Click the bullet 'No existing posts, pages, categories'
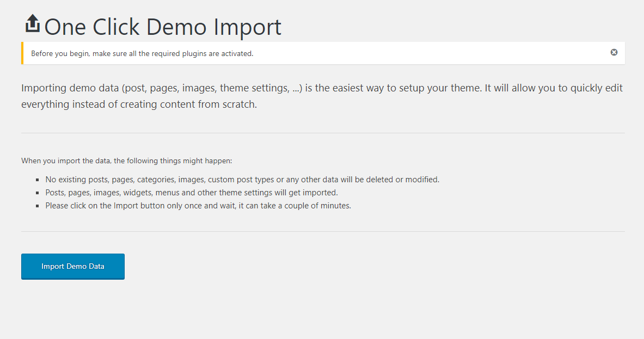Viewport: 644px width, 339px height. tap(242, 180)
